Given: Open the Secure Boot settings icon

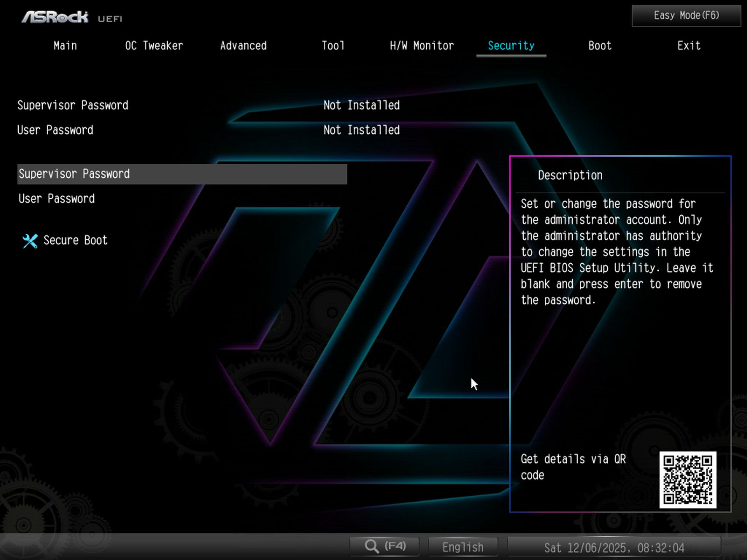Looking at the screenshot, I should [x=30, y=240].
